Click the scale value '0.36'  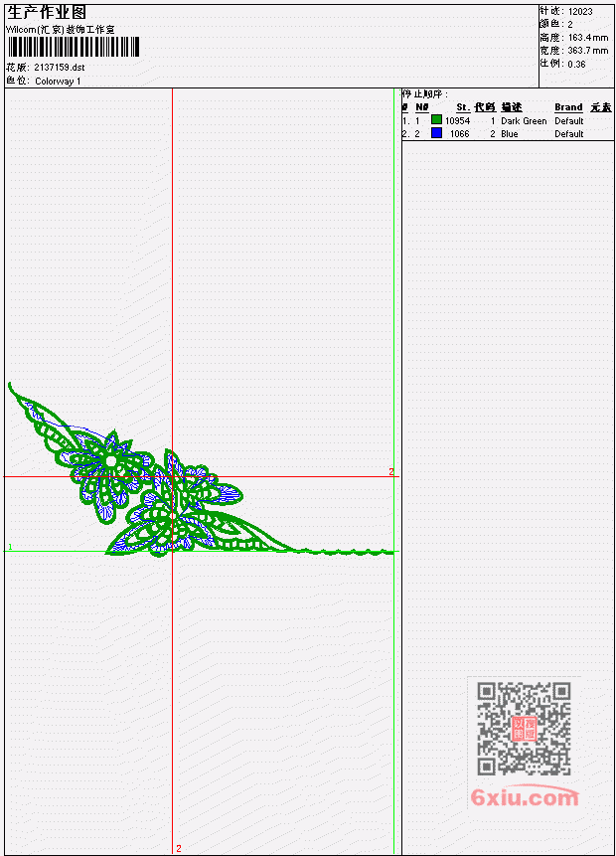(576, 64)
